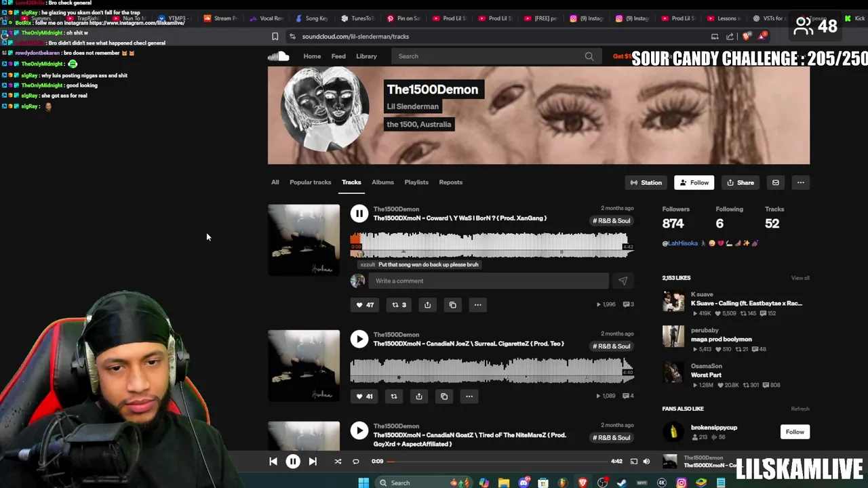Click the Followers 874 stat

(675, 218)
